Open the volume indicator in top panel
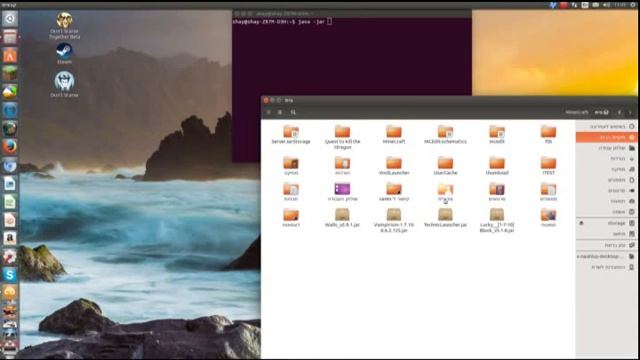Image resolution: width=640 pixels, height=360 pixels. click(x=606, y=5)
